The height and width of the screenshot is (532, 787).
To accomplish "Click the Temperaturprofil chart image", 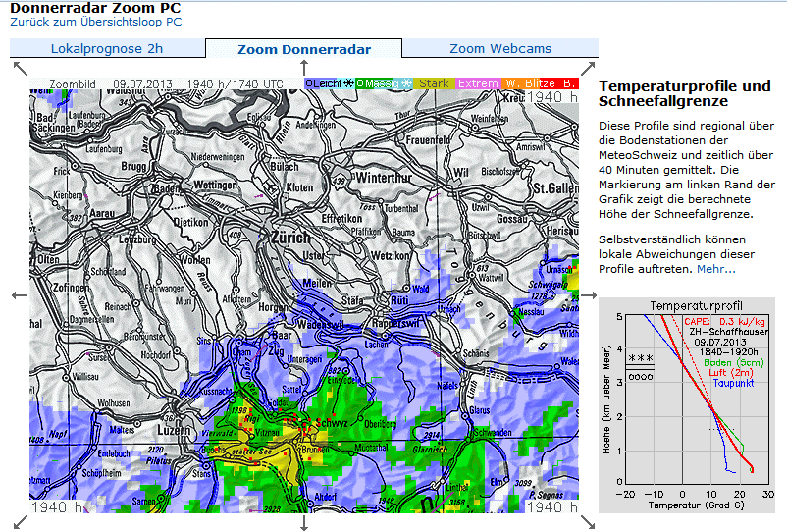I will pyautogui.click(x=687, y=405).
